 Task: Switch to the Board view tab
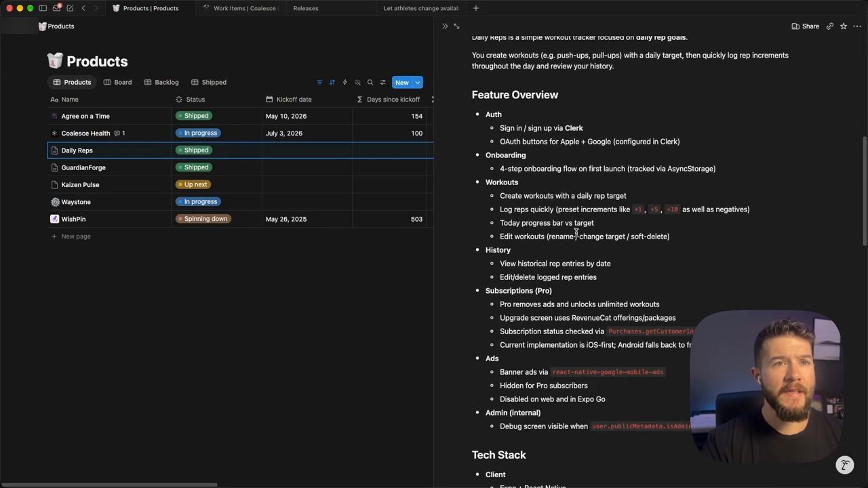(117, 83)
